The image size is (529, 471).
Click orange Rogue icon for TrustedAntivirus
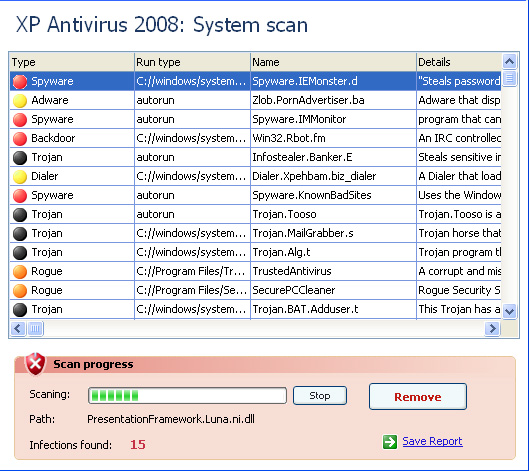pos(20,272)
